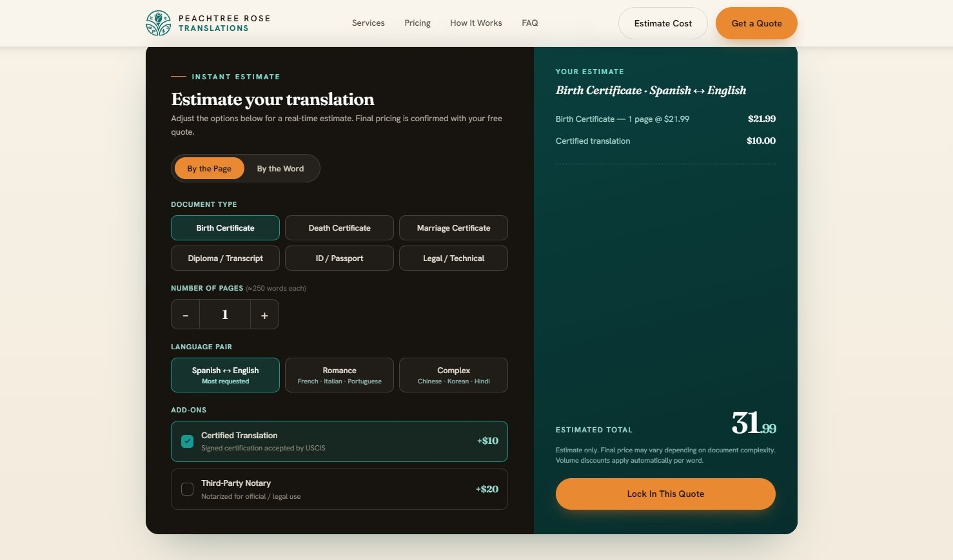Click the YOUR ESTIMATE label
This screenshot has width=953, height=560.
pos(589,72)
